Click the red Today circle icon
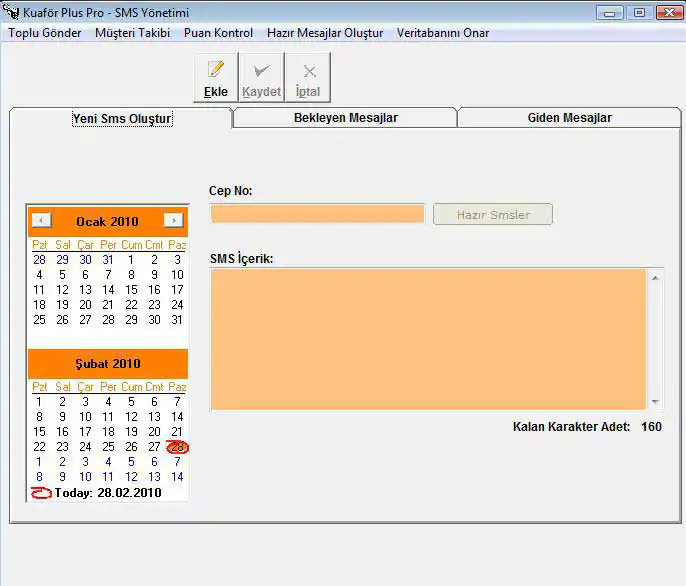The width and height of the screenshot is (686, 586). point(41,493)
